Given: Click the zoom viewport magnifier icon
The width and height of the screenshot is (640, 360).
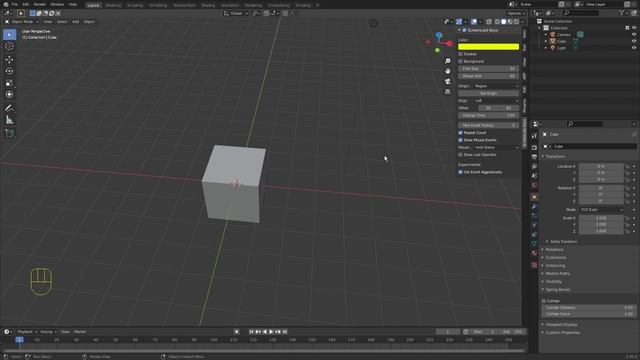Looking at the screenshot, I should click(x=448, y=61).
